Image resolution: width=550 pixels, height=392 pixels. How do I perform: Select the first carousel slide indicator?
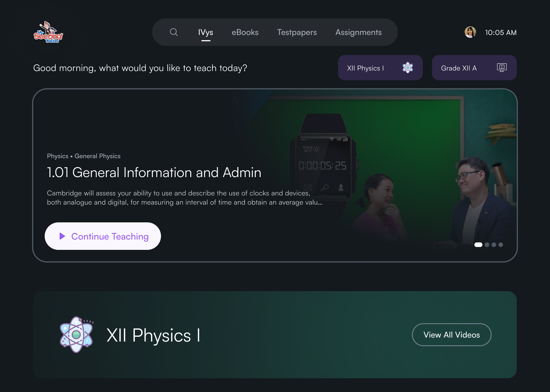[478, 245]
